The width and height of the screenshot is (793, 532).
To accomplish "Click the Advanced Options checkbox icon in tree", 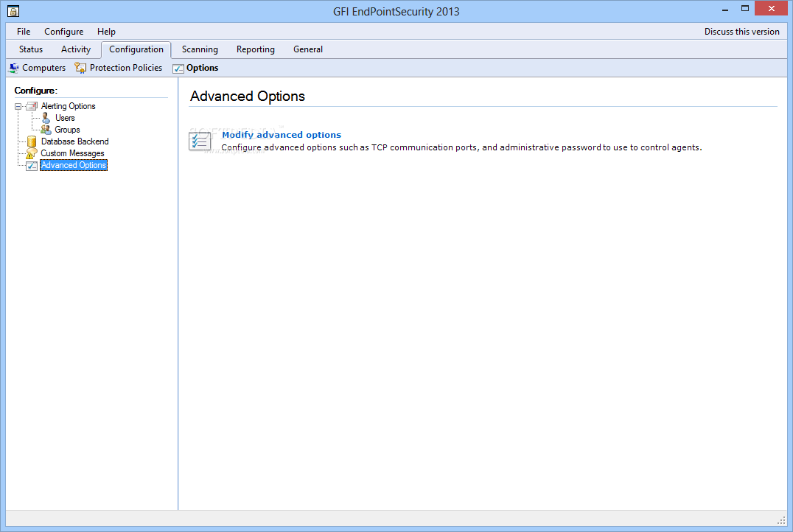I will point(32,165).
